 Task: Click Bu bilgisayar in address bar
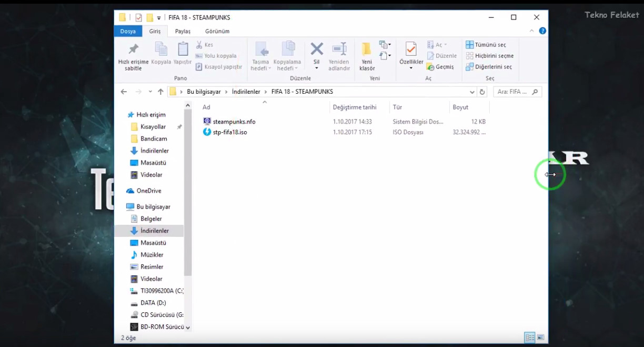204,92
